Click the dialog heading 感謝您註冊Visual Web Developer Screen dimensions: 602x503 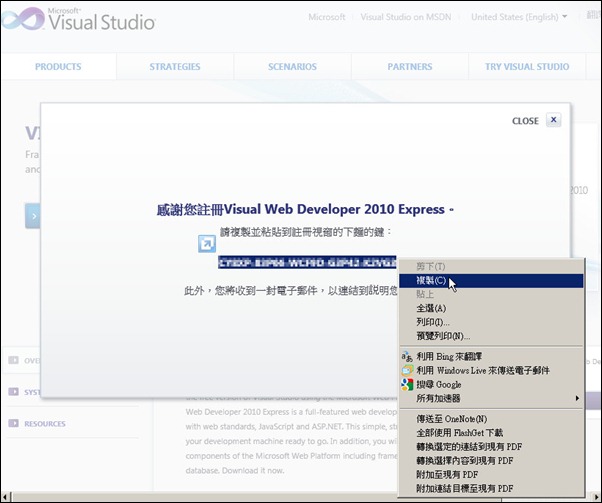coord(305,210)
